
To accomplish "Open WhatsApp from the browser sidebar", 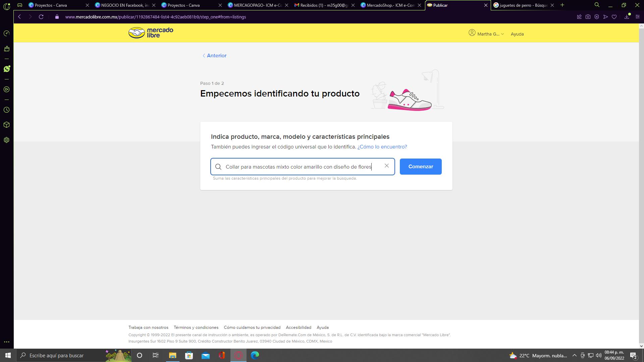I will click(x=7, y=69).
